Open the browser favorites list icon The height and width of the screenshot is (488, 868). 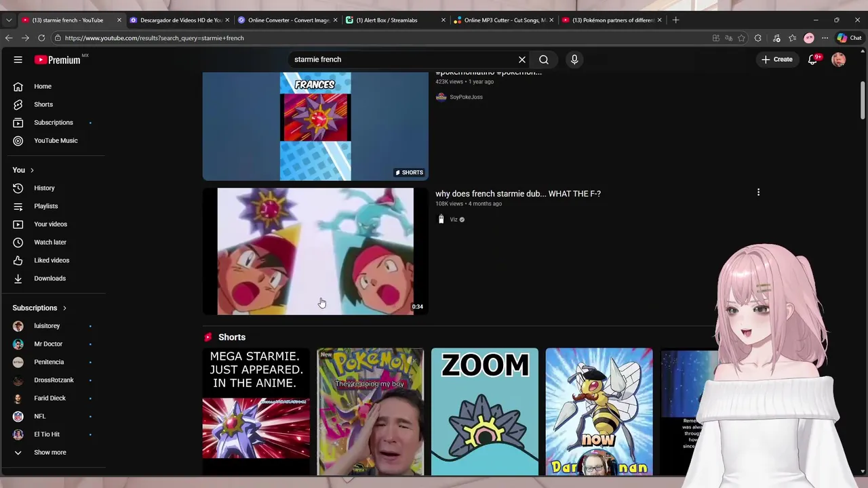coord(792,38)
